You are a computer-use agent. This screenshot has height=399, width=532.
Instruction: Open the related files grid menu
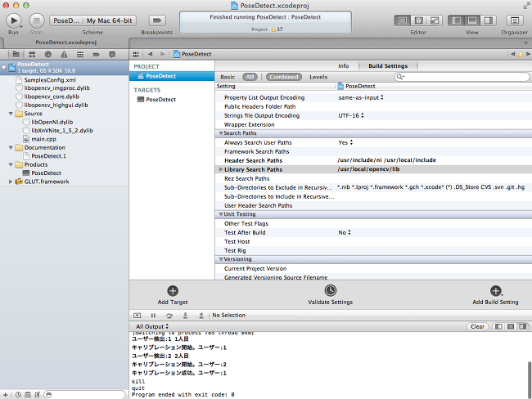[136, 54]
